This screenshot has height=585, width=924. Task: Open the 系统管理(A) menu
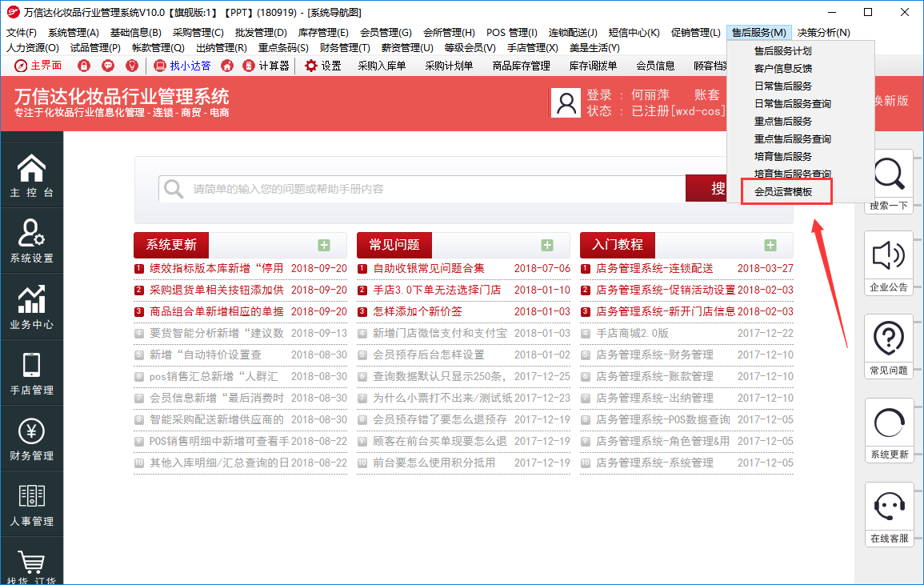[73, 33]
